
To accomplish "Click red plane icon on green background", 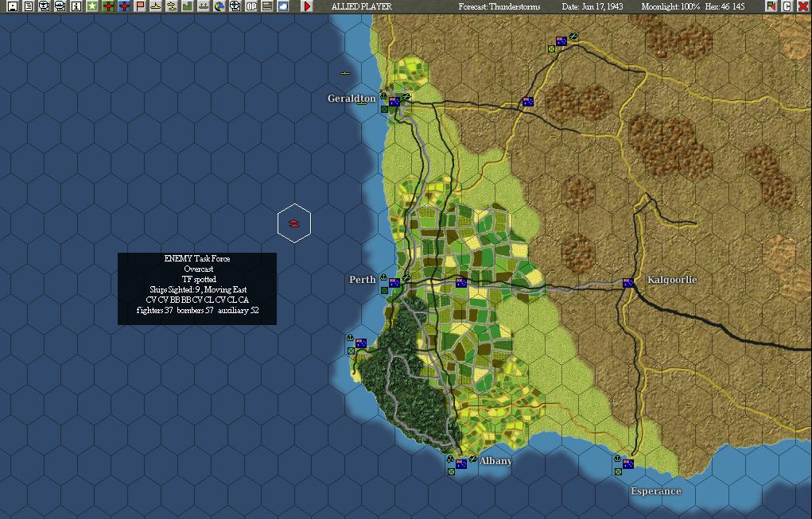I will pyautogui.click(x=108, y=6).
